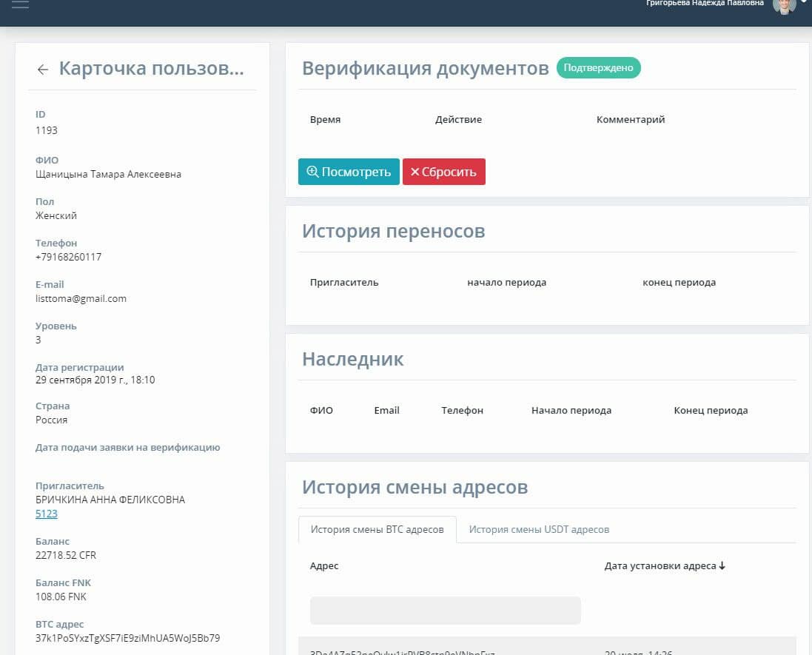Switch to История смены BTC адресов tab
Viewport: 812px width, 655px height.
coord(377,529)
